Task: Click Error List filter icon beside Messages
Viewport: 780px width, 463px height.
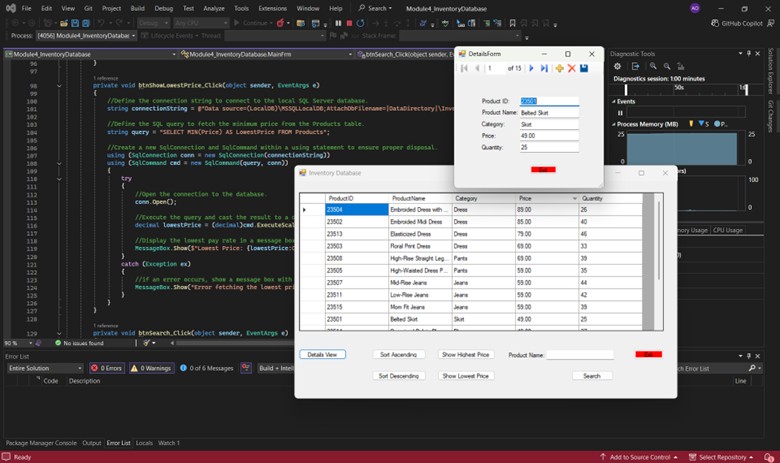Action: 246,368
